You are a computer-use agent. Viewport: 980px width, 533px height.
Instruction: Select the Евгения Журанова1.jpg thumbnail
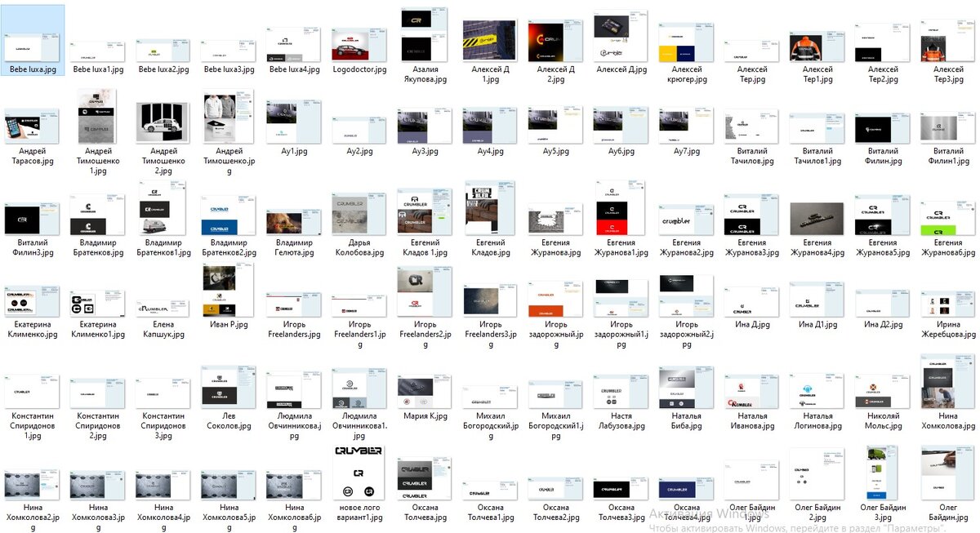point(621,207)
